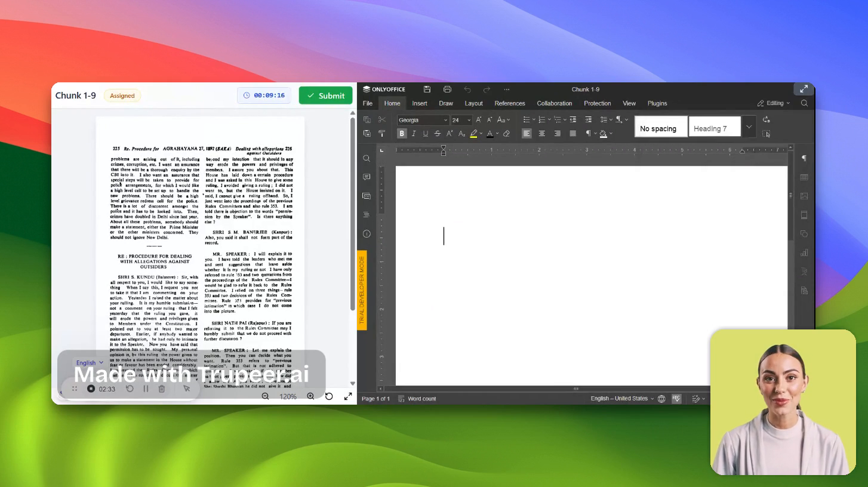
Task: Switch to the Plugins tab
Action: click(x=657, y=103)
